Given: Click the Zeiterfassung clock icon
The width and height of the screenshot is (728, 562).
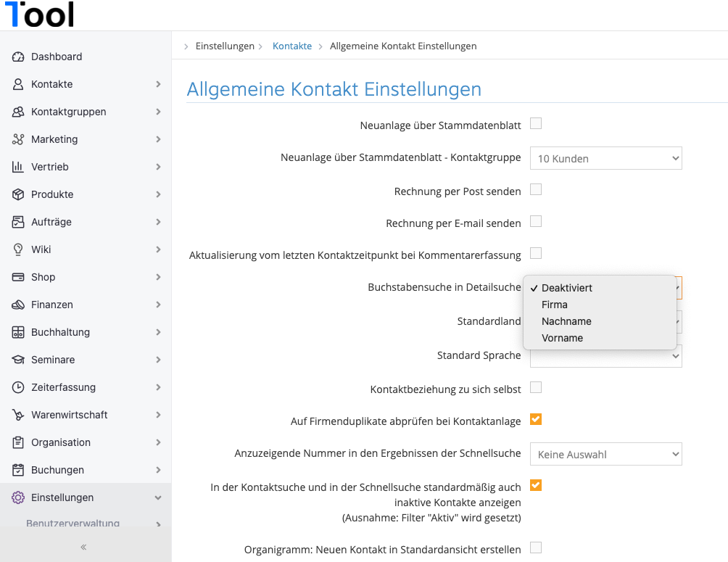Looking at the screenshot, I should pos(17,387).
